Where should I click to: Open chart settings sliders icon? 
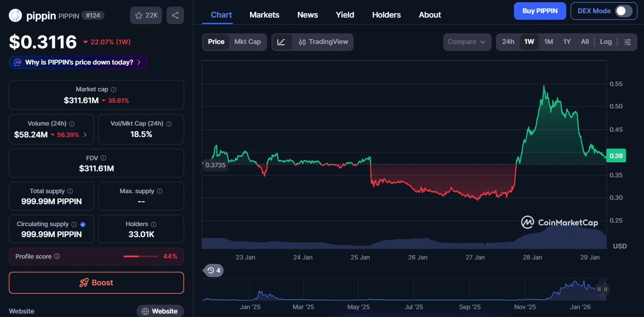(628, 42)
